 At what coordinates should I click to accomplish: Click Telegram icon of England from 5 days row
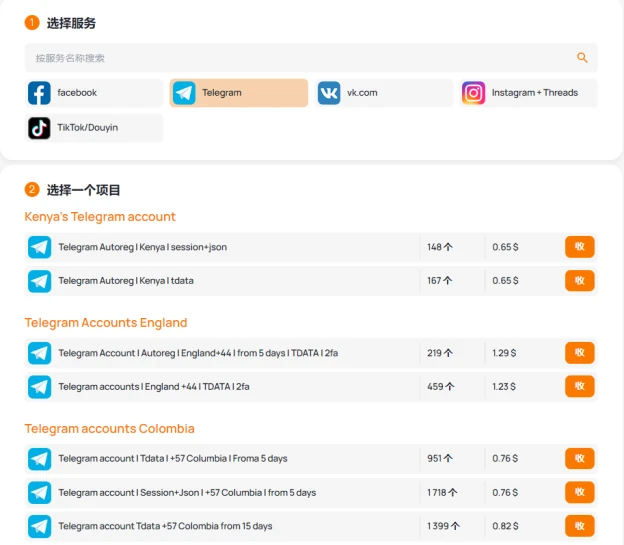[39, 353]
